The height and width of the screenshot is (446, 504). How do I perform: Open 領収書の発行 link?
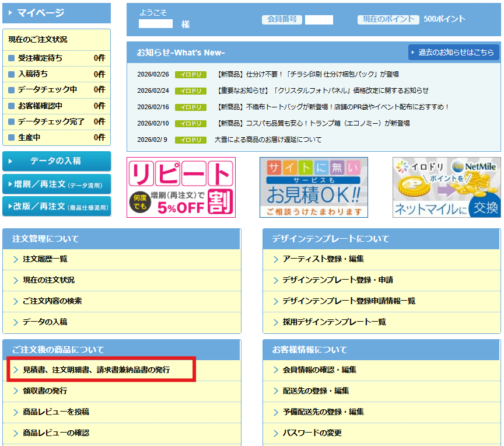pyautogui.click(x=45, y=391)
